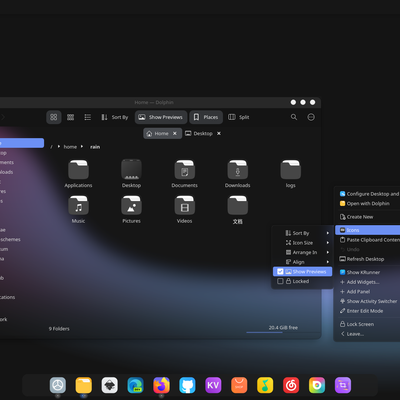Select Paste Clipboard Contents

coord(367,240)
